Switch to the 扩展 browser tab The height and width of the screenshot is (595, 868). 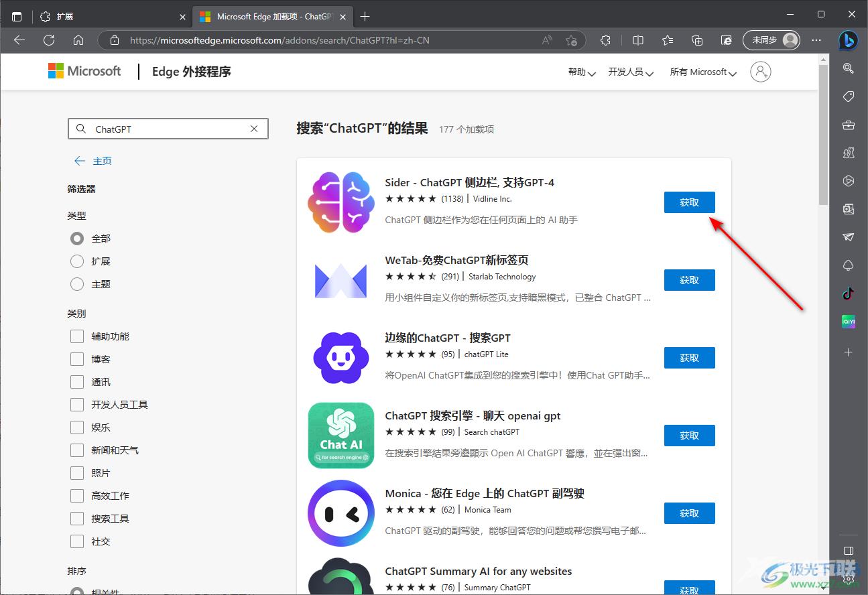tap(113, 16)
